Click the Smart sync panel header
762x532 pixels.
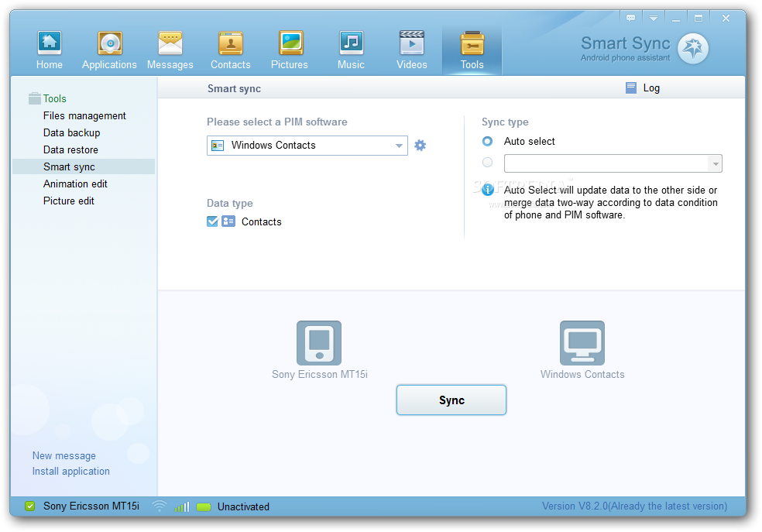[234, 88]
